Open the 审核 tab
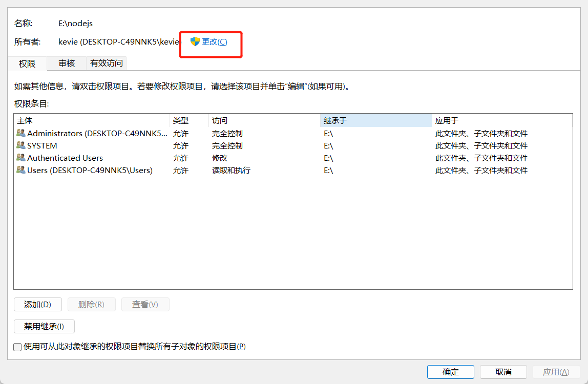 tap(67, 63)
